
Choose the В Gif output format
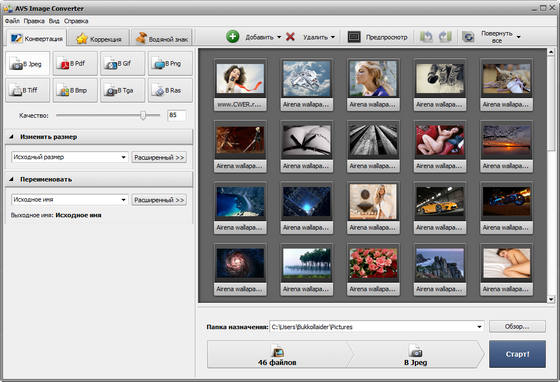pyautogui.click(x=122, y=64)
